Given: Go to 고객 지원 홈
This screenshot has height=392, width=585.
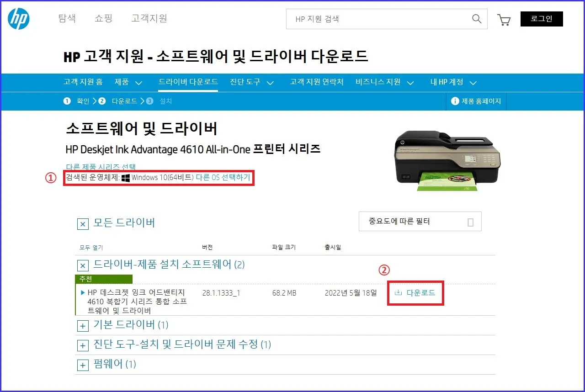Looking at the screenshot, I should coord(83,82).
